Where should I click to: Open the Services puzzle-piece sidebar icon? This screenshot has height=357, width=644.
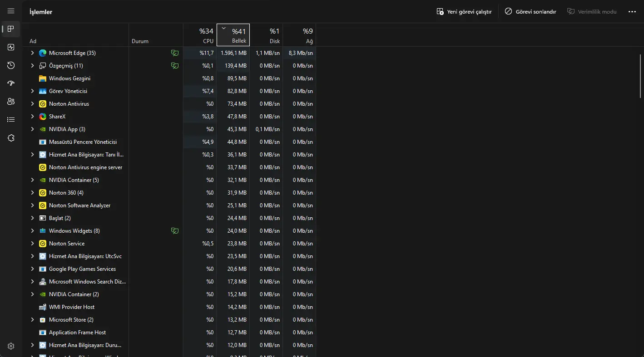coord(11,138)
